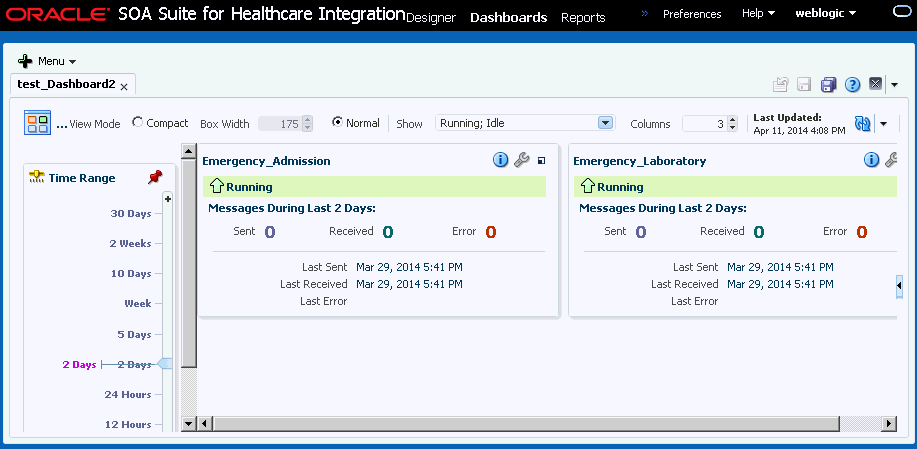The height and width of the screenshot is (449, 917).
Task: Open the Emergency_Admission info icon
Action: [500, 160]
